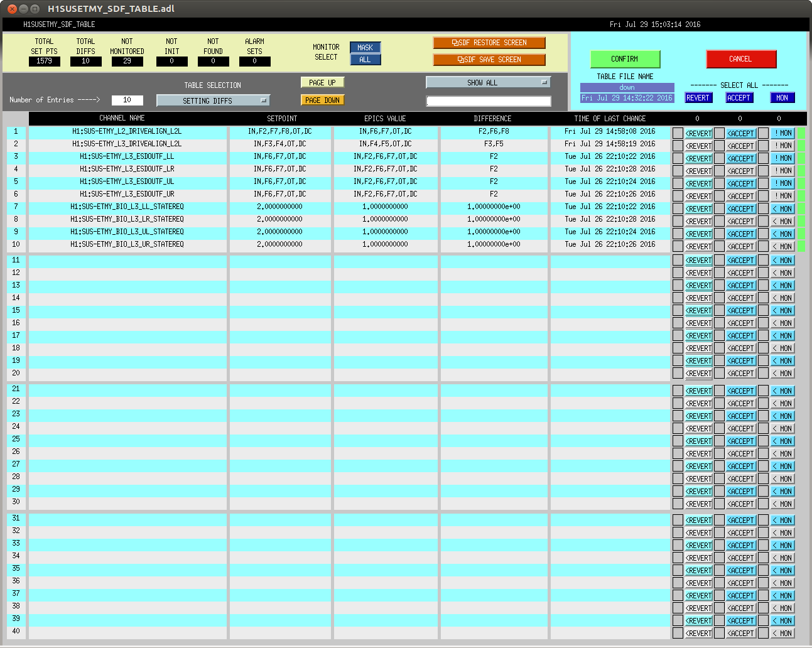This screenshot has width=812, height=648.
Task: Click time Fri Jul 29 14:58:19 2016
Action: tap(610, 144)
